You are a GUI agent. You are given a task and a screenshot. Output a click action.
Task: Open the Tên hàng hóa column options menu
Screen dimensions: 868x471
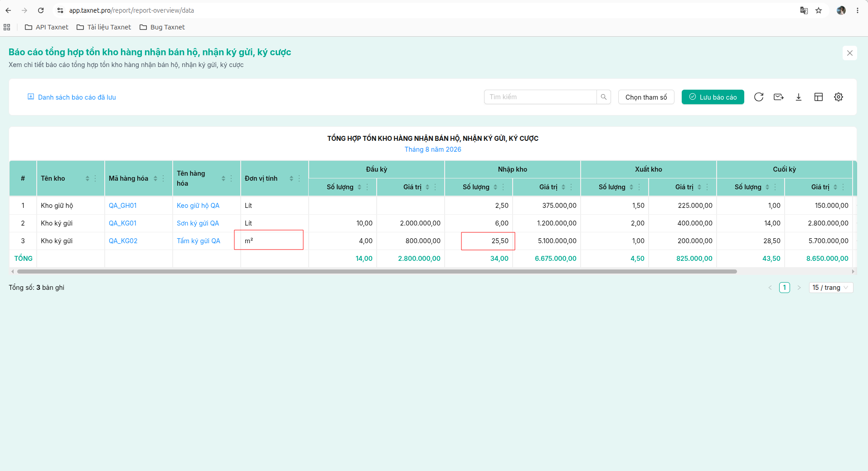click(231, 178)
